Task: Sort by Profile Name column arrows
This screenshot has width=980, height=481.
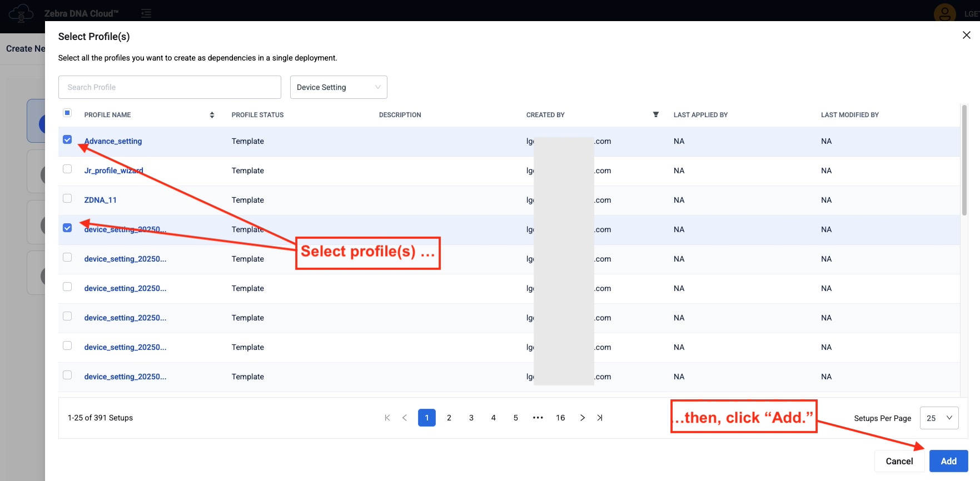Action: [x=212, y=115]
